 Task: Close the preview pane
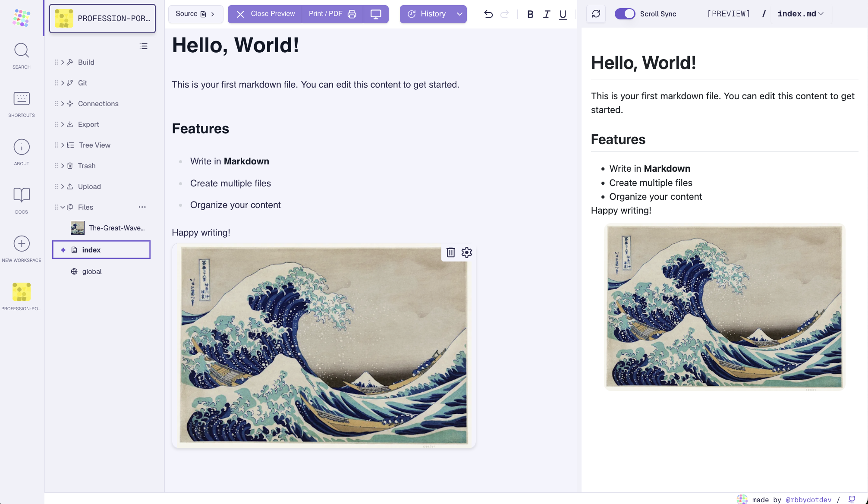pyautogui.click(x=264, y=13)
